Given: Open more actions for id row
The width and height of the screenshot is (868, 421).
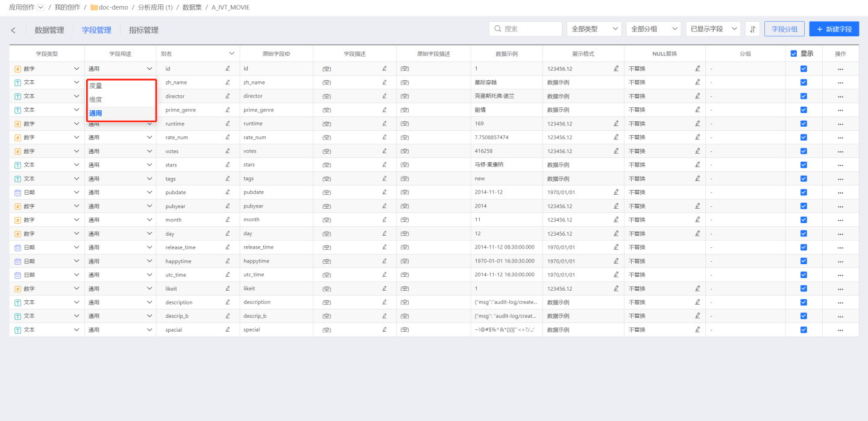Looking at the screenshot, I should click(x=840, y=69).
